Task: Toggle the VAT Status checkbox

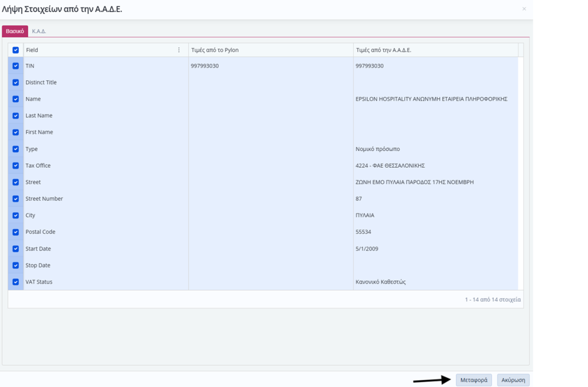Action: click(x=16, y=282)
